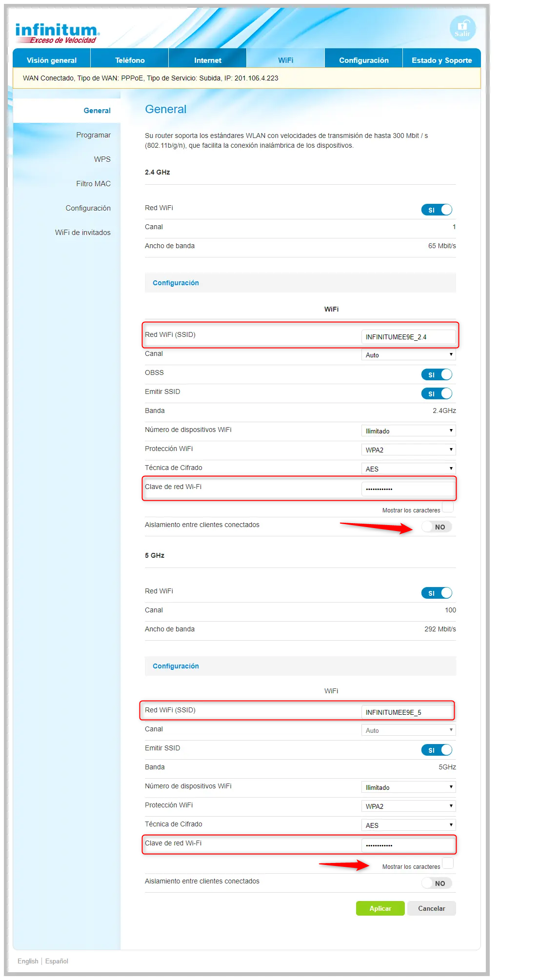The width and height of the screenshot is (539, 980).
Task: Switch to the Internet tab
Action: click(x=207, y=60)
